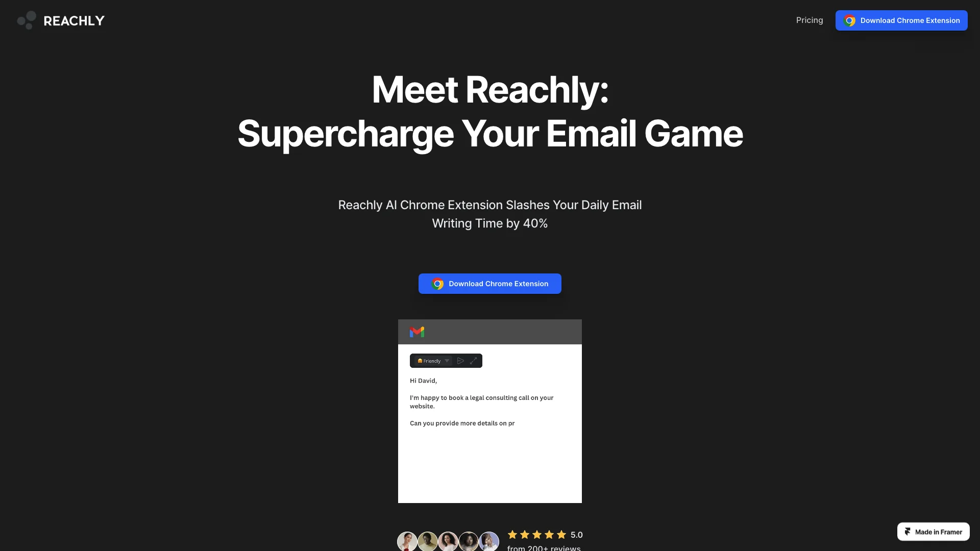Screen dimensions: 980x551
Task: Click the Pricing menu item
Action: (810, 20)
